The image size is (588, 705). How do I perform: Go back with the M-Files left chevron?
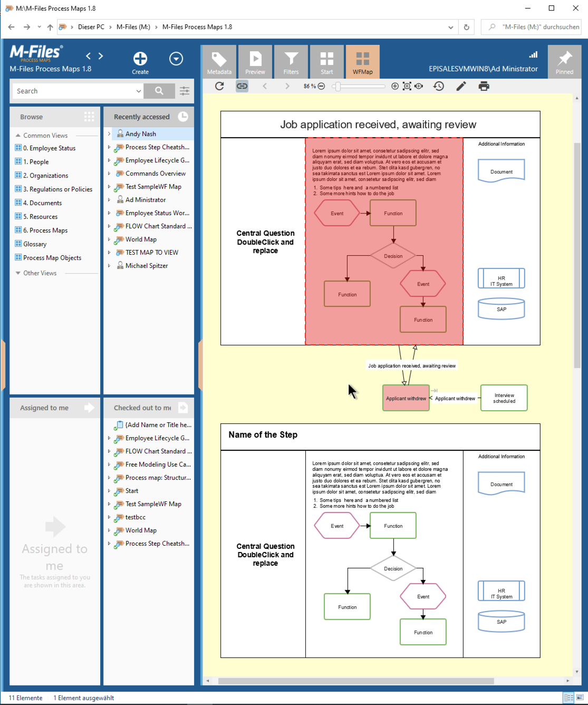click(x=89, y=56)
